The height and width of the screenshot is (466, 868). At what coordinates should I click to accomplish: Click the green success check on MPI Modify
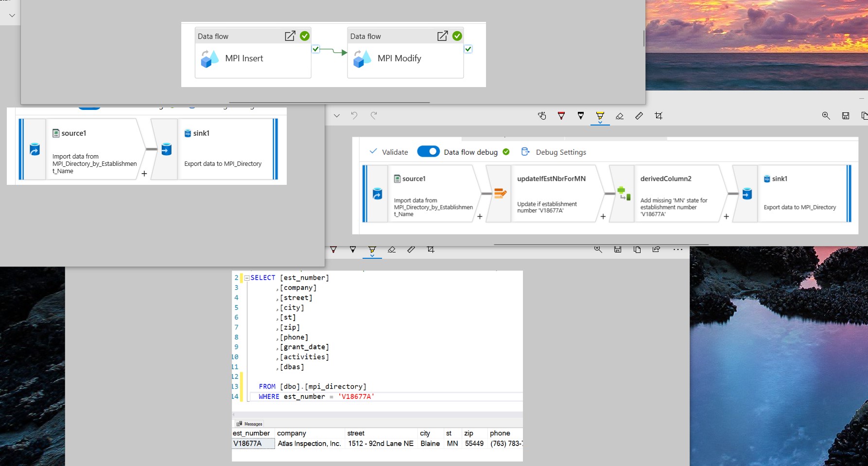click(457, 36)
